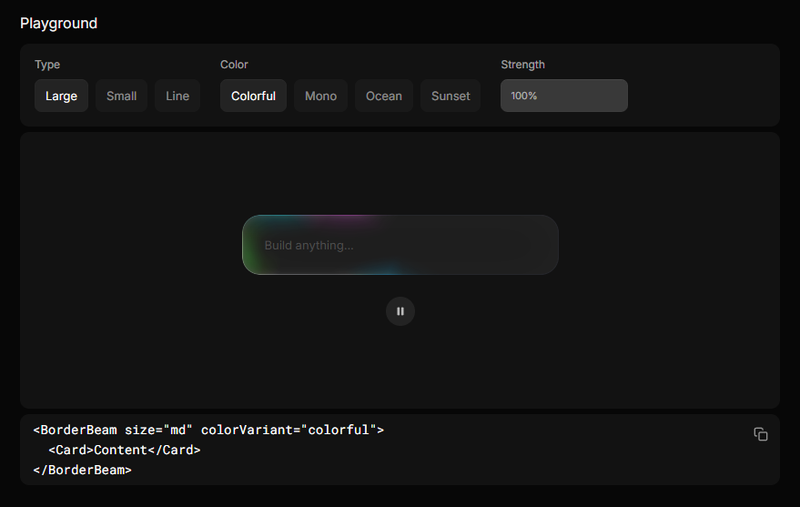The width and height of the screenshot is (800, 507).
Task: Click the 'Playground' heading
Action: click(59, 23)
